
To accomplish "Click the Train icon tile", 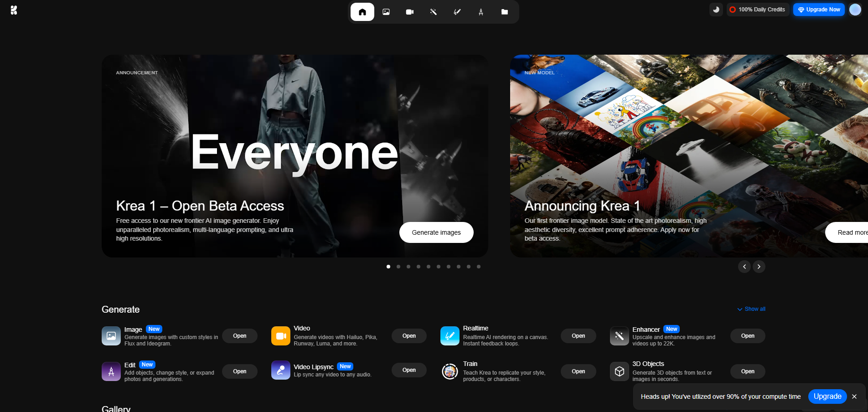I will coord(450,371).
